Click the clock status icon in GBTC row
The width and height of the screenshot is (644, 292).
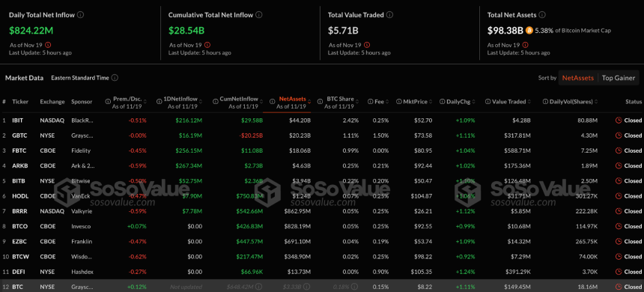click(619, 136)
